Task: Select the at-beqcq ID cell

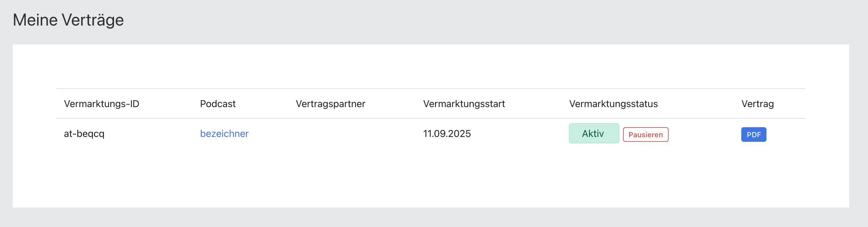Action: pos(84,134)
